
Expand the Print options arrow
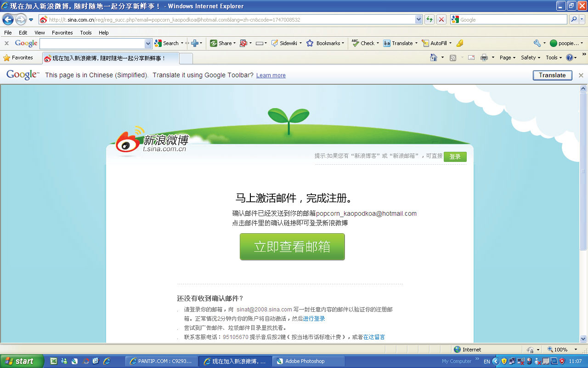click(493, 57)
